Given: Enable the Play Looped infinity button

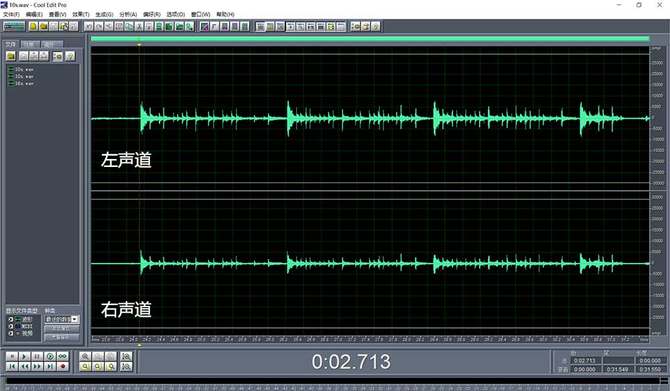Looking at the screenshot, I should [63, 356].
